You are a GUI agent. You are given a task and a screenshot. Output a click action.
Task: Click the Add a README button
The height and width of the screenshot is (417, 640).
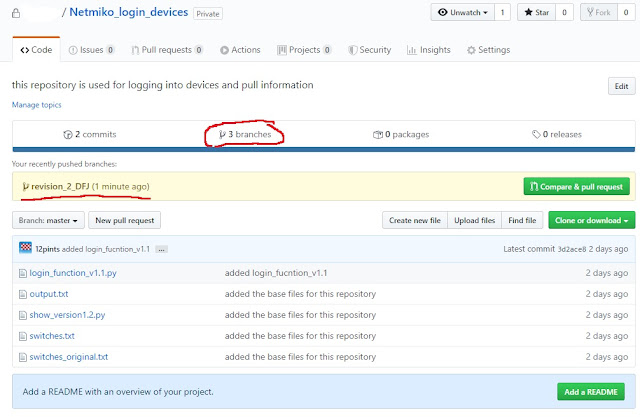coord(591,392)
